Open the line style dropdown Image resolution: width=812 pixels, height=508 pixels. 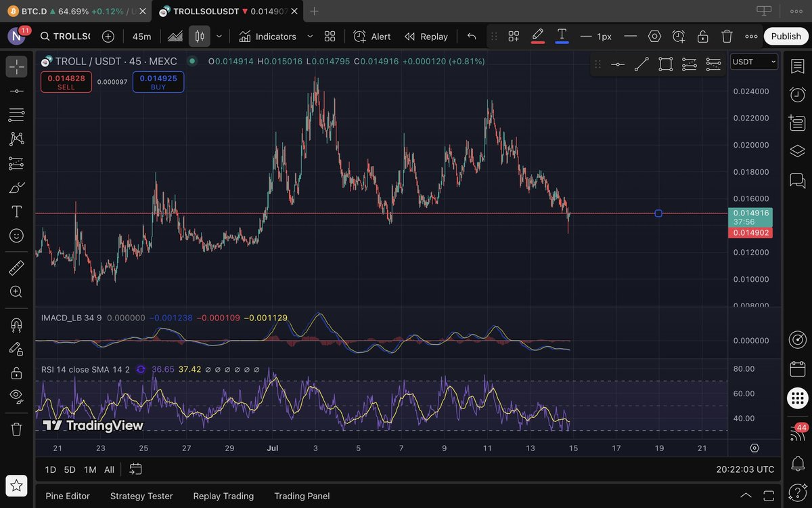[x=630, y=37]
